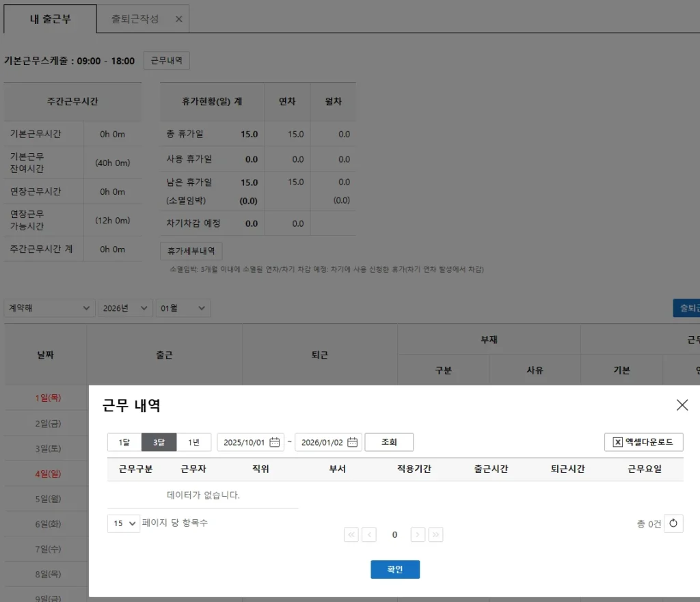The image size is (700, 602).
Task: Go to the first page of results
Action: (351, 534)
